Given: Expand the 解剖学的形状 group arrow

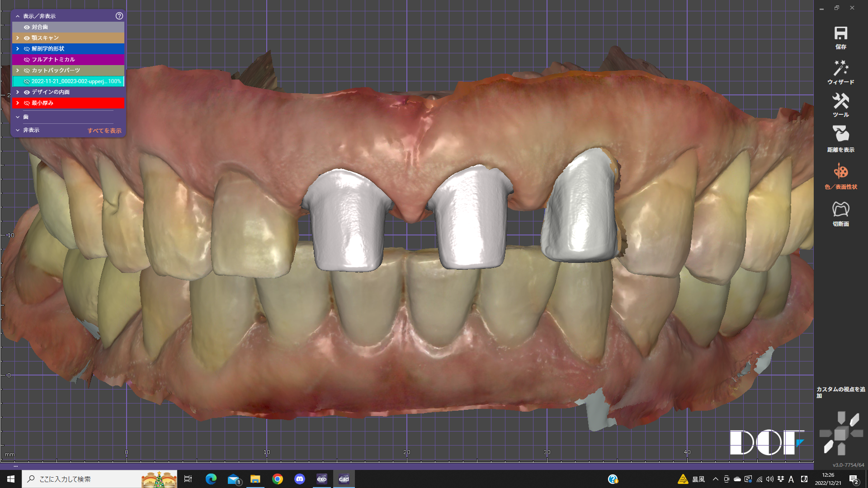Looking at the screenshot, I should pyautogui.click(x=18, y=49).
